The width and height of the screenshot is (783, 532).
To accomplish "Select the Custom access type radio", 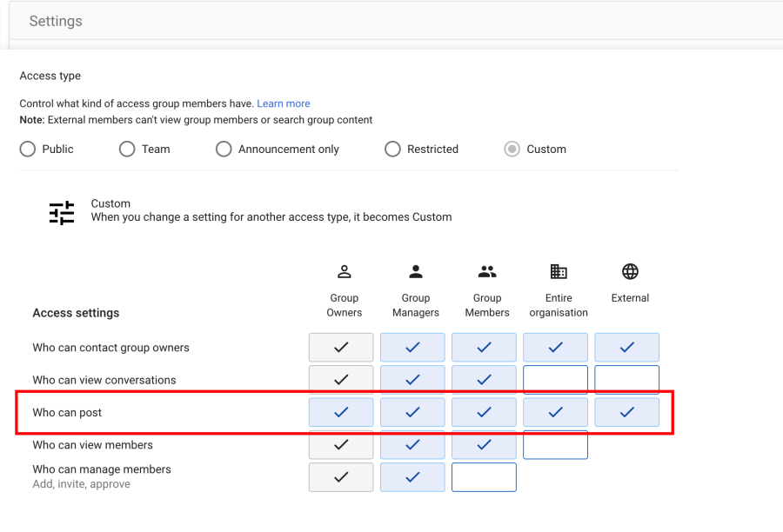I will (512, 150).
